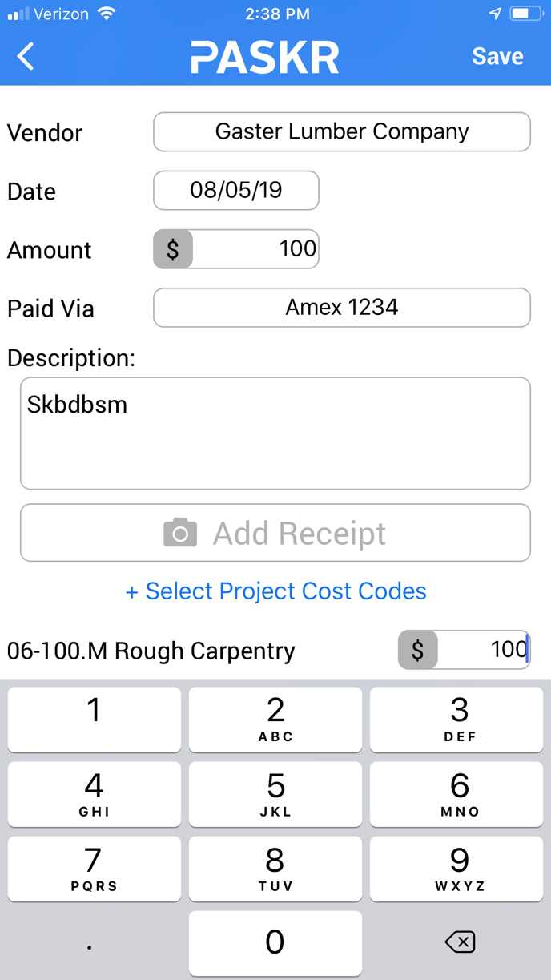Tap the Add Receipt button
The height and width of the screenshot is (980, 551).
pos(275,533)
